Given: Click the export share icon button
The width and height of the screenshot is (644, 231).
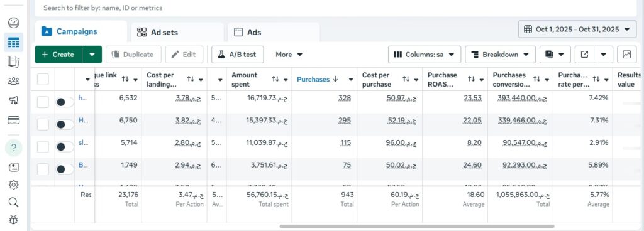Looking at the screenshot, I should click(584, 55).
